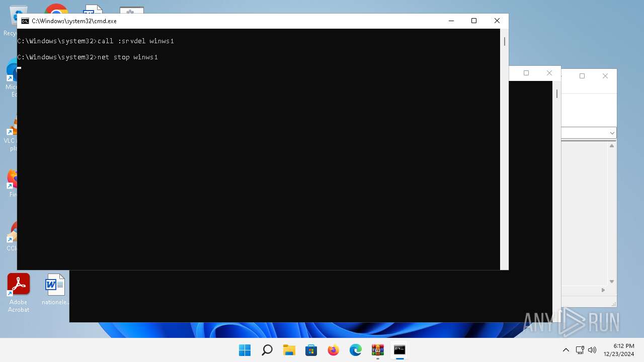Image resolution: width=644 pixels, height=362 pixels.
Task: Click the 'net stop winws1' command text
Action: click(128, 57)
